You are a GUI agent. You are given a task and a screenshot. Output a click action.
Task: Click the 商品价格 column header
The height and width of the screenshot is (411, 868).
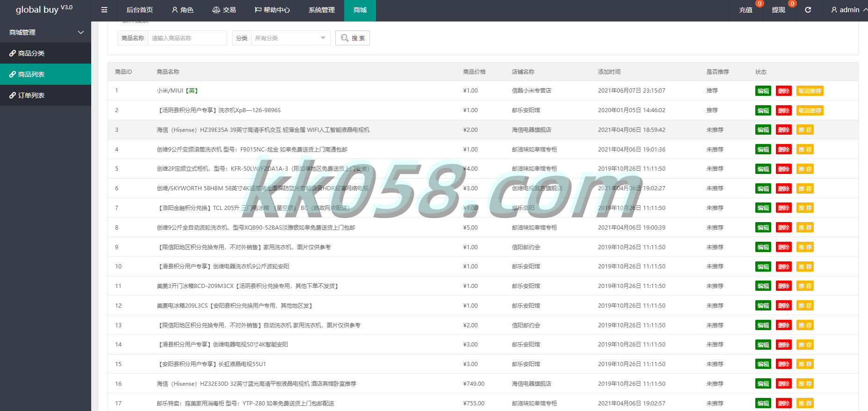pos(474,72)
